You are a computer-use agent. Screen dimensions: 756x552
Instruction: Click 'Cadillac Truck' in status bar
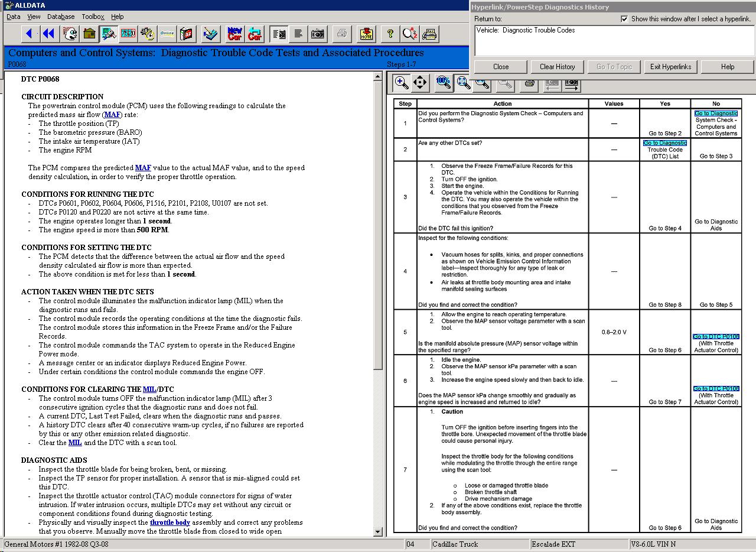click(455, 544)
